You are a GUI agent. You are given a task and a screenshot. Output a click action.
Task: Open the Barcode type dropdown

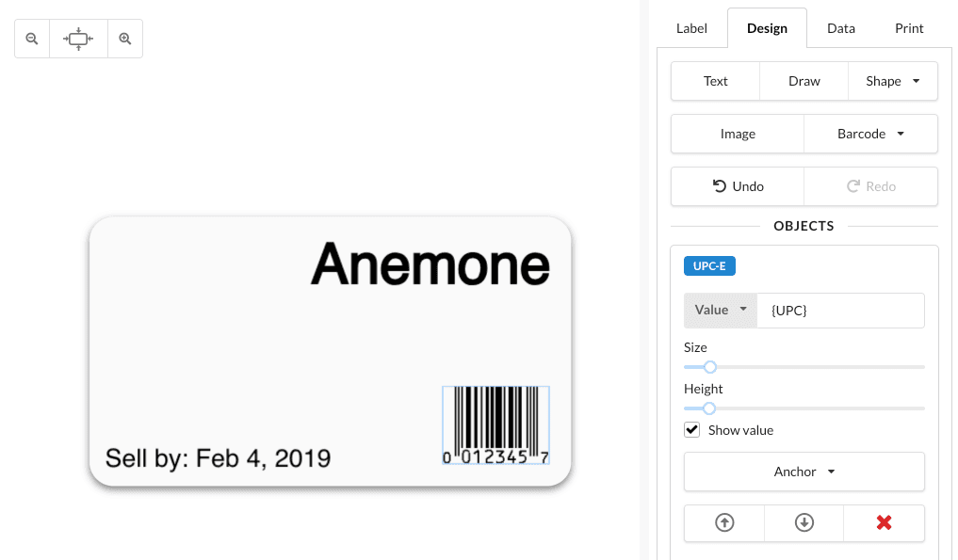coord(869,134)
